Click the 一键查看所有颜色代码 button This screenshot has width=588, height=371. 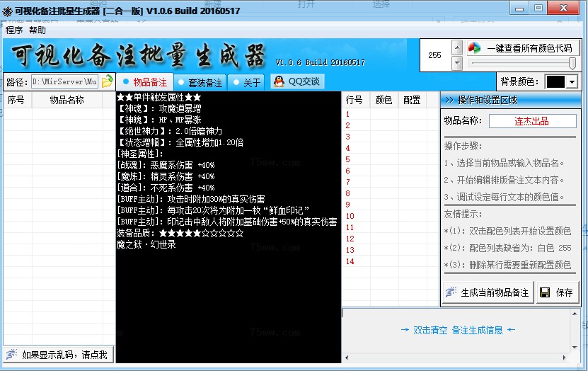pyautogui.click(x=522, y=48)
